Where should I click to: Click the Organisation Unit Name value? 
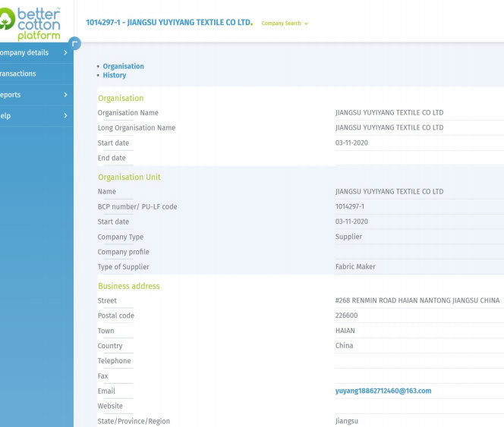pos(389,191)
